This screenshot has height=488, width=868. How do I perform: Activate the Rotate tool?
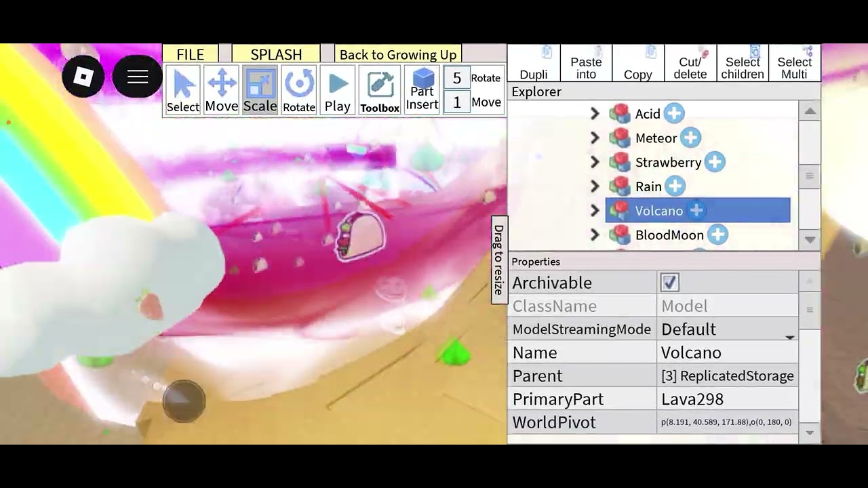(x=299, y=91)
